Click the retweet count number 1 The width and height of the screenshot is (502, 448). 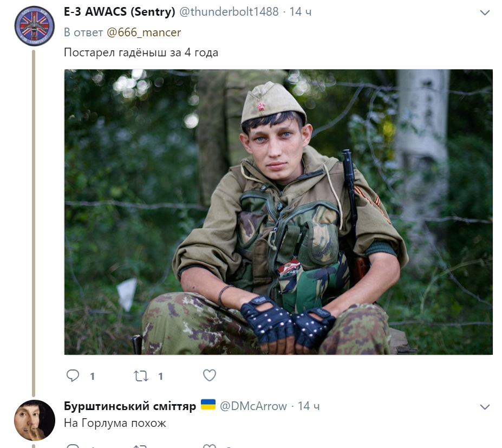pos(160,376)
